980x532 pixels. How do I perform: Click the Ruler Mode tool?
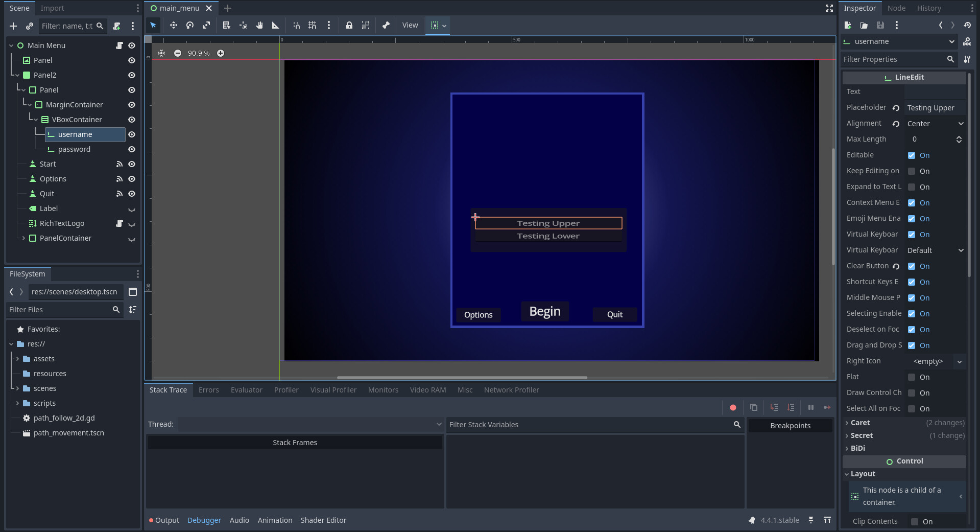275,25
